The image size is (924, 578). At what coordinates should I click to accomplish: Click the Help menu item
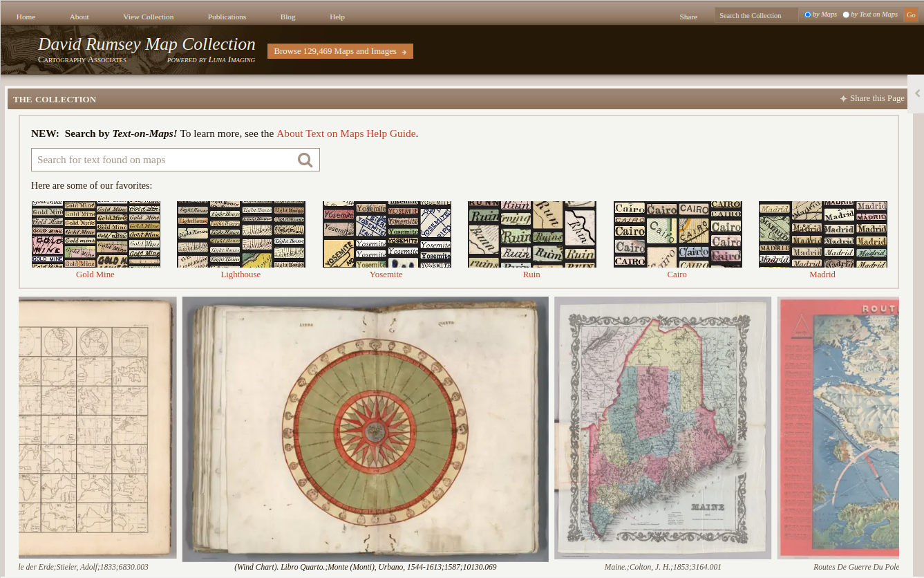coord(337,17)
